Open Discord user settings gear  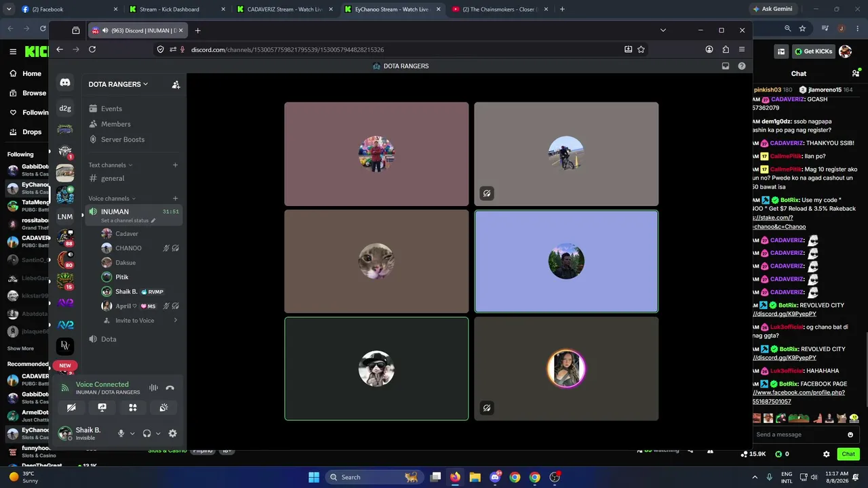coord(172,434)
